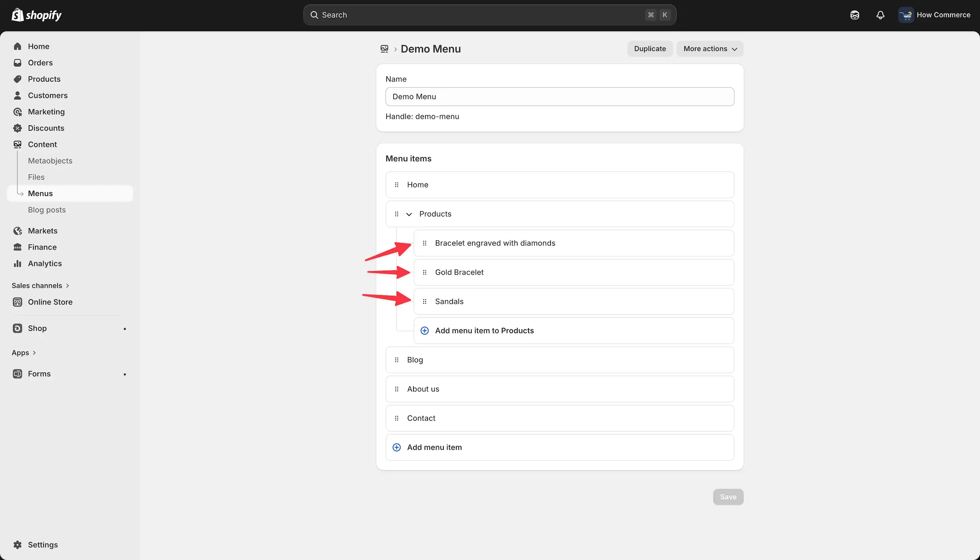Image resolution: width=980 pixels, height=560 pixels.
Task: Open the Sidekick assistant icon in top bar
Action: (x=855, y=15)
